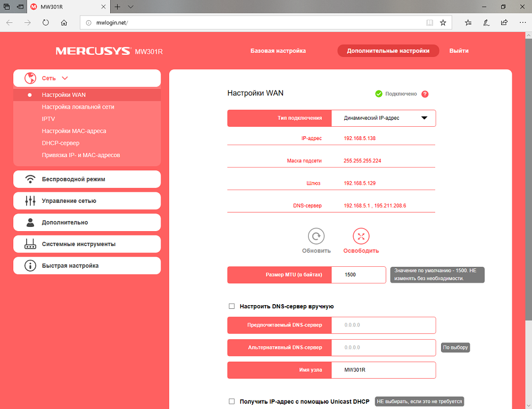Click Предпочитаемый DNS-сервер input field
This screenshot has height=409, width=532.
(384, 325)
